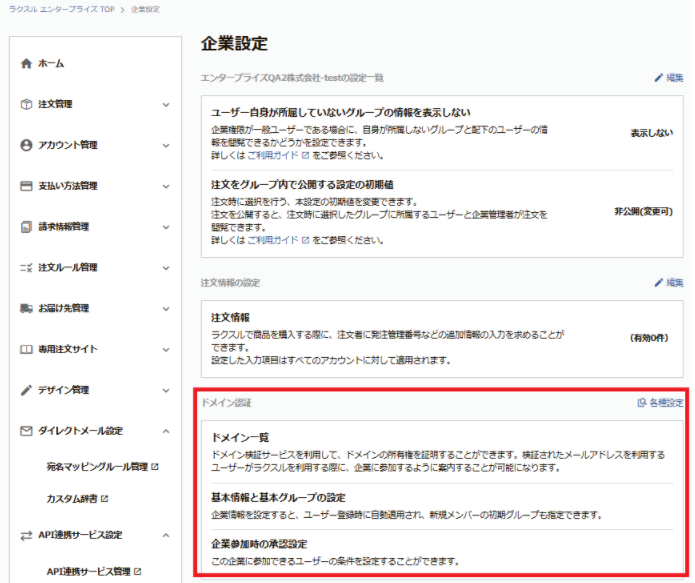Screen dimensions: 695x583
Task: Click the 企業設定 breadcrumb text
Action: click(x=145, y=9)
